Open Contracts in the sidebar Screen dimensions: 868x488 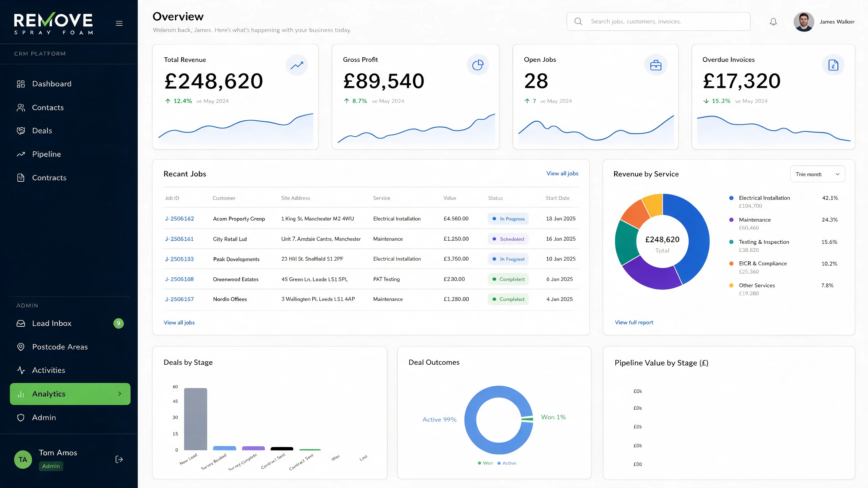click(x=70, y=178)
